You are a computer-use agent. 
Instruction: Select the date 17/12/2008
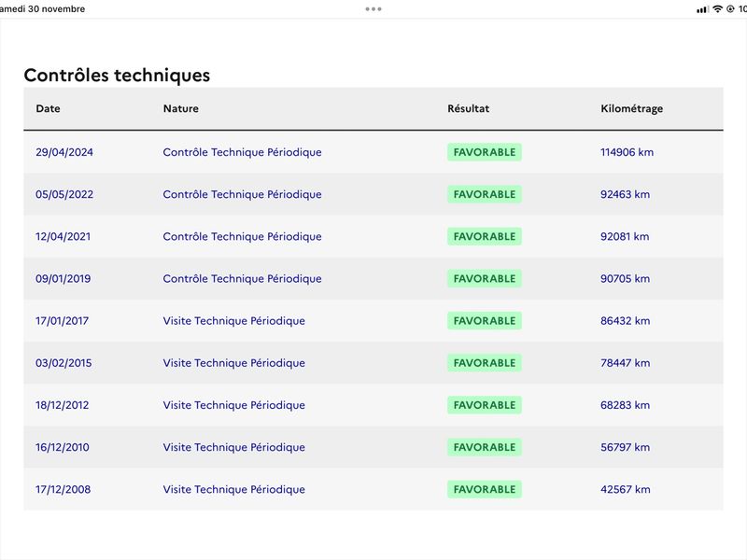click(63, 489)
